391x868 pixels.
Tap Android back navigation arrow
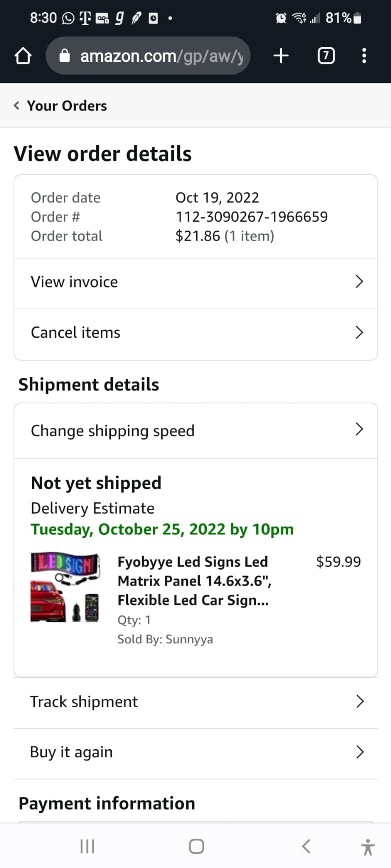[306, 846]
